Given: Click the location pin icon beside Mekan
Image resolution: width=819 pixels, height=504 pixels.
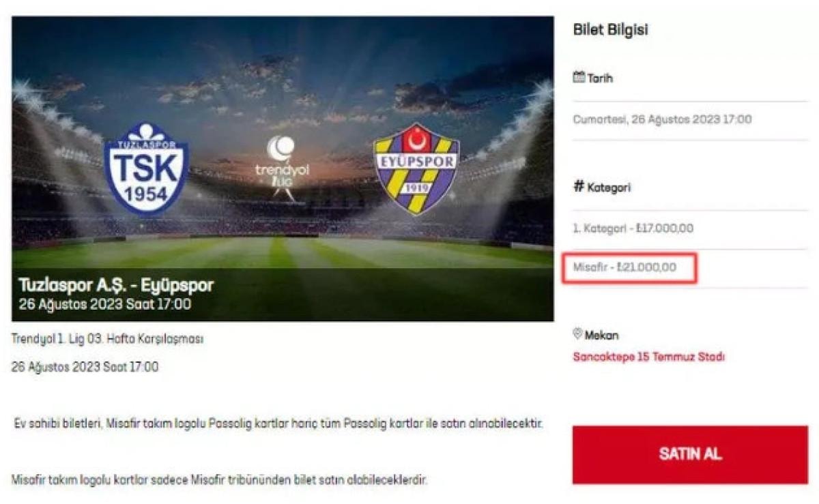Looking at the screenshot, I should point(577,335).
